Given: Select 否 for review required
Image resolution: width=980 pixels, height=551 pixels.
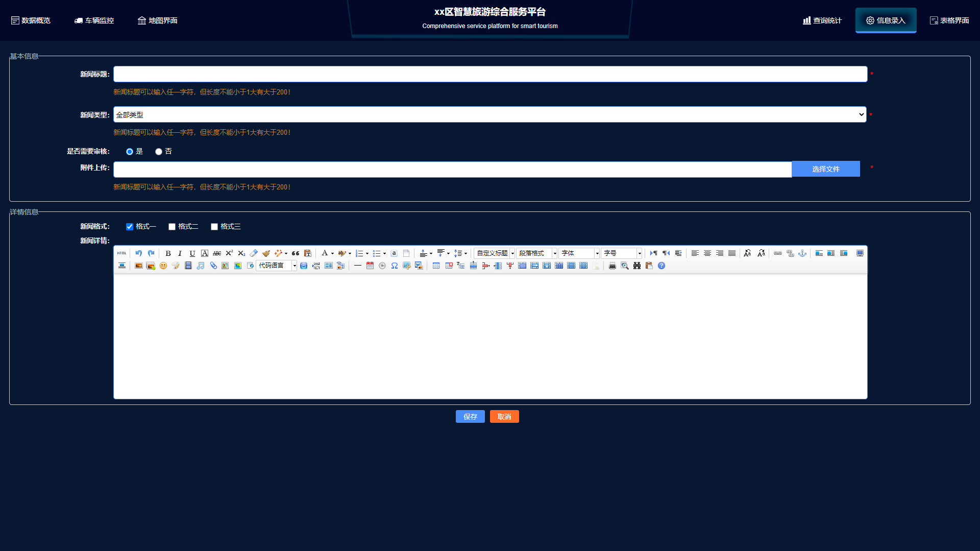Looking at the screenshot, I should (159, 152).
